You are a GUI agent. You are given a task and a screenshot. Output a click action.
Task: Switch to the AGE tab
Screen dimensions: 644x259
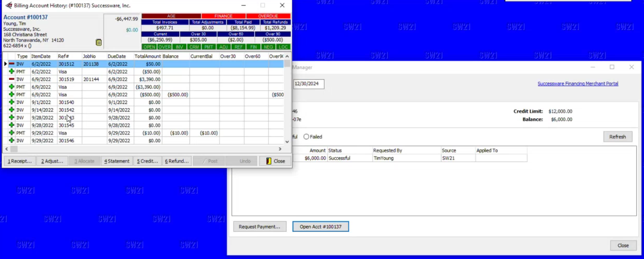[x=171, y=16]
